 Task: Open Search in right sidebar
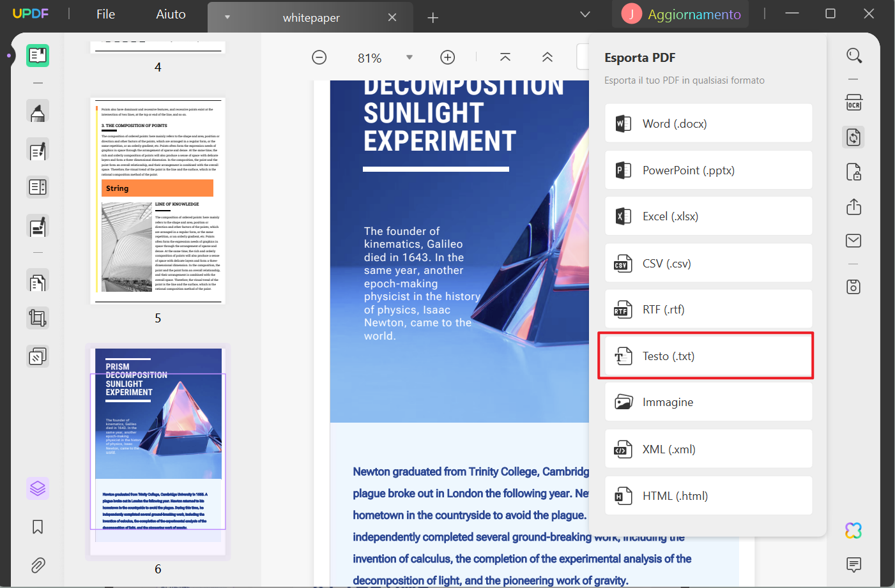click(x=854, y=56)
